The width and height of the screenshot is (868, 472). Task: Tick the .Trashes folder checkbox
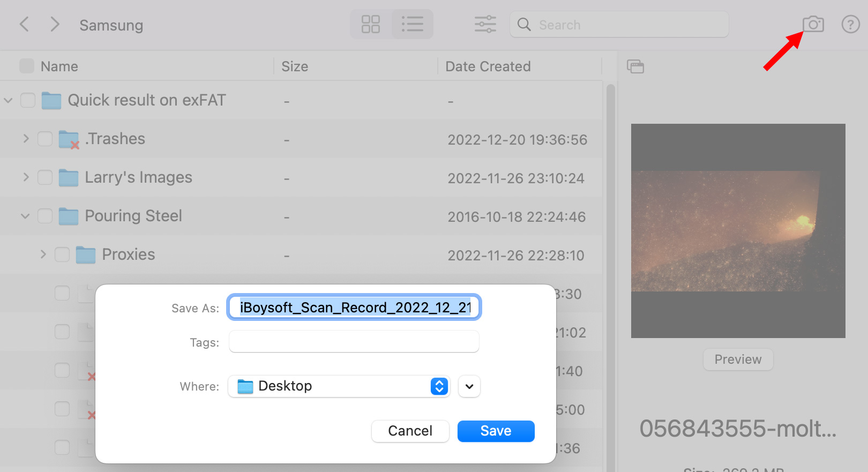click(x=45, y=139)
